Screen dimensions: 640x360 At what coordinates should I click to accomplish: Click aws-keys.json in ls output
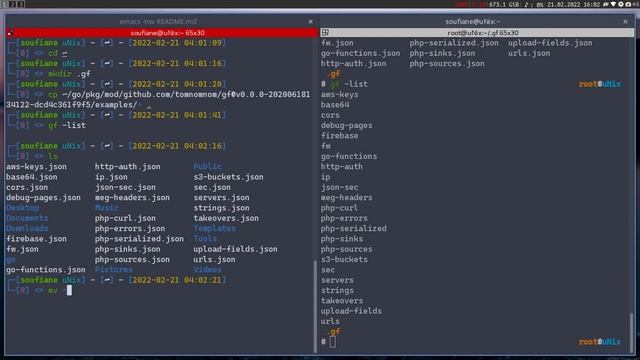pos(36,167)
